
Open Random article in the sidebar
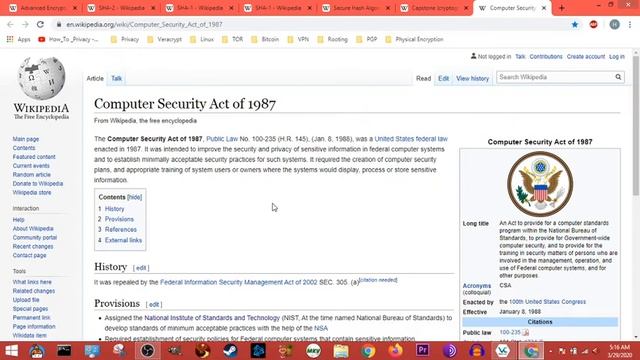tap(31, 175)
